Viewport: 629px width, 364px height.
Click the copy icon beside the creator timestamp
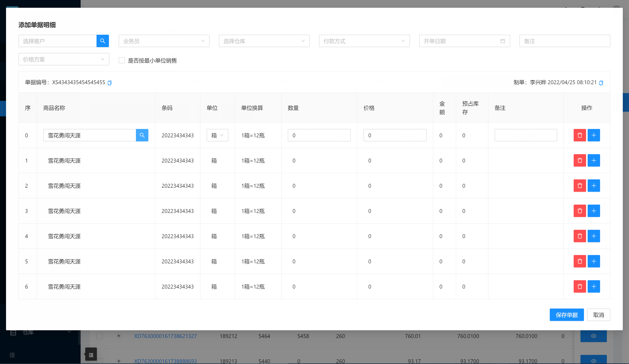[x=601, y=83]
